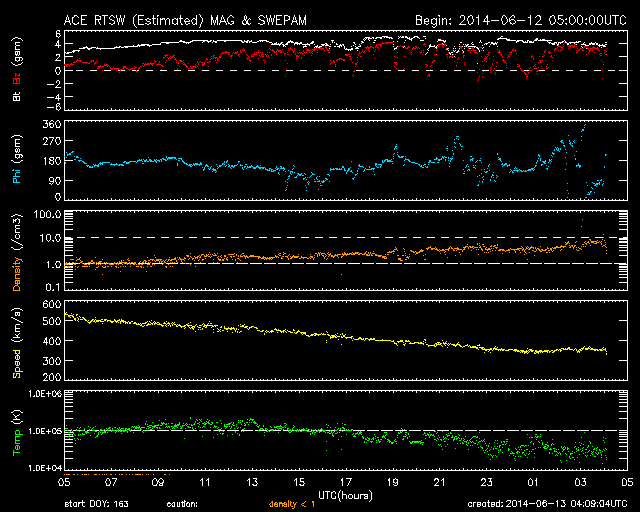Select the created: 2014-06-13 04:09:04UTC timestamp
The height and width of the screenshot is (512, 640).
tap(547, 504)
